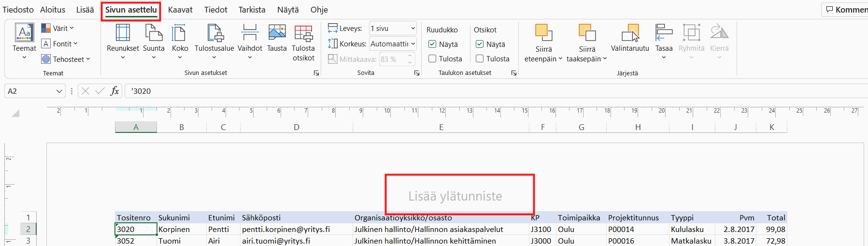Click the cell containing J3100
Viewport: 868px width, 246px height.
tap(542, 229)
